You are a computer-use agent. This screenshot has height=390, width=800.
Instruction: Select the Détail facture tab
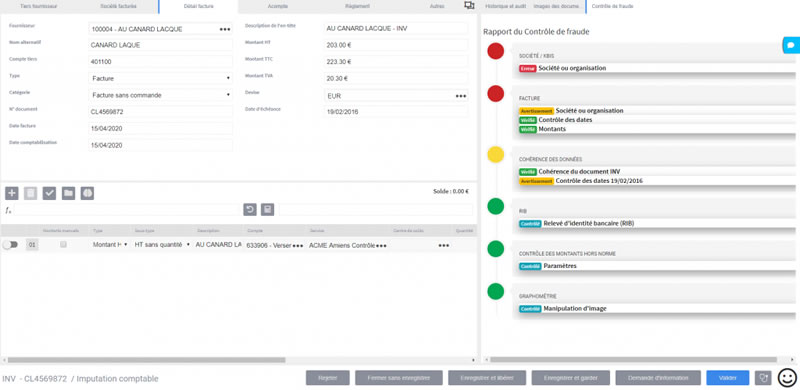point(198,6)
